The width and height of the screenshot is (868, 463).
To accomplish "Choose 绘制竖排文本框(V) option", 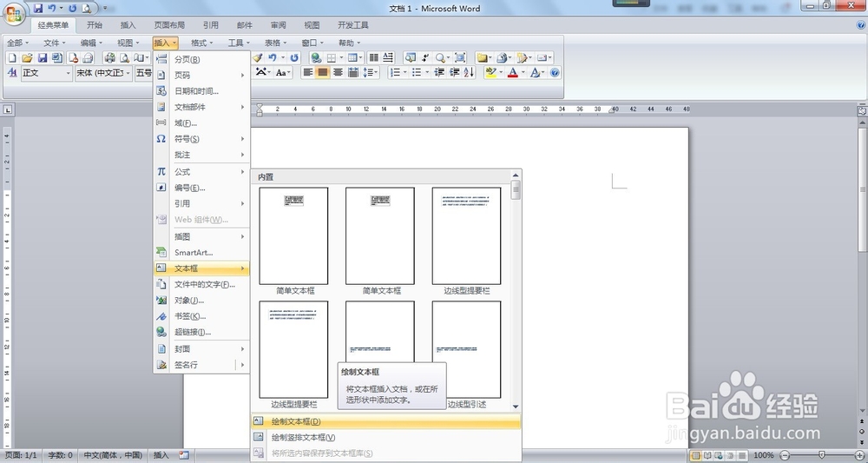I will (x=386, y=438).
